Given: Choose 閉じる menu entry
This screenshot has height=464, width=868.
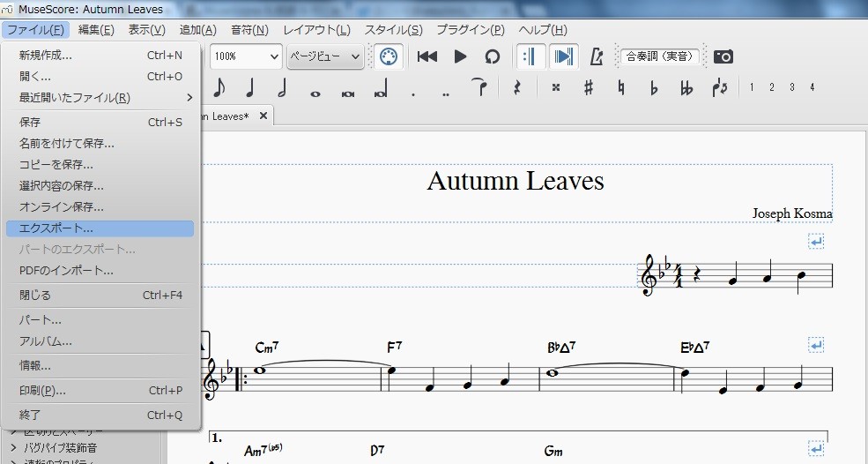Looking at the screenshot, I should click(x=100, y=295).
